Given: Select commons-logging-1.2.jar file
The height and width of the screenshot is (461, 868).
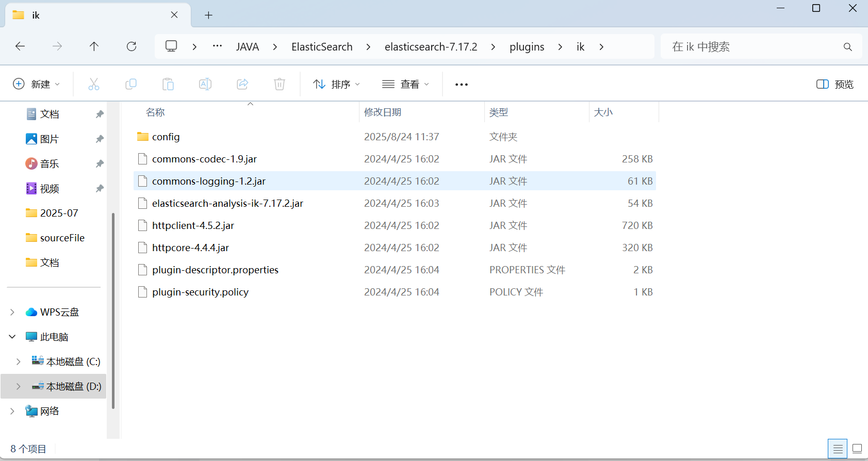Looking at the screenshot, I should (x=395, y=181).
